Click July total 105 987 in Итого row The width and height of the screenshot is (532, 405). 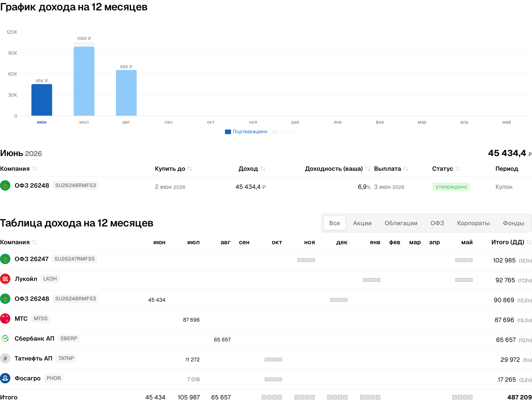pyautogui.click(x=189, y=397)
